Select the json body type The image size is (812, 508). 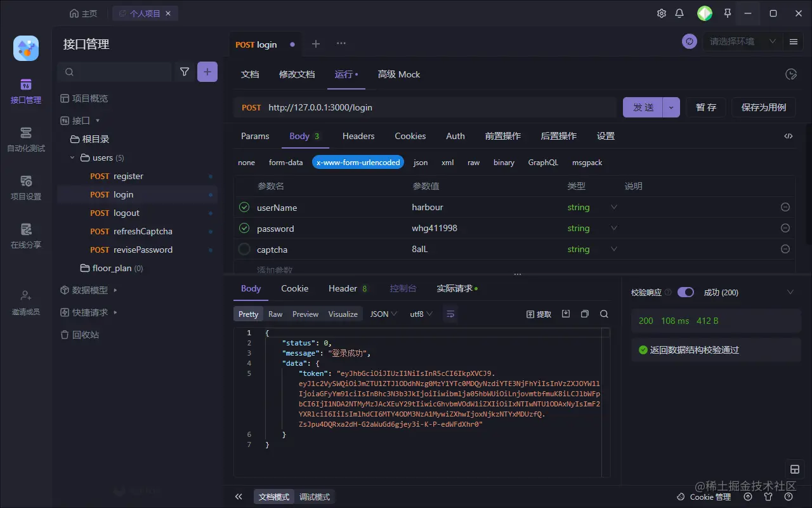421,163
